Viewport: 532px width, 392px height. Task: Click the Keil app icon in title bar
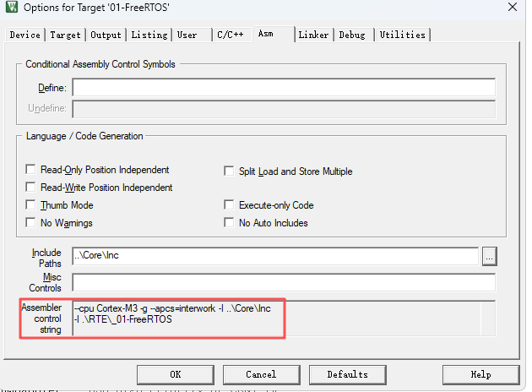coord(12,7)
